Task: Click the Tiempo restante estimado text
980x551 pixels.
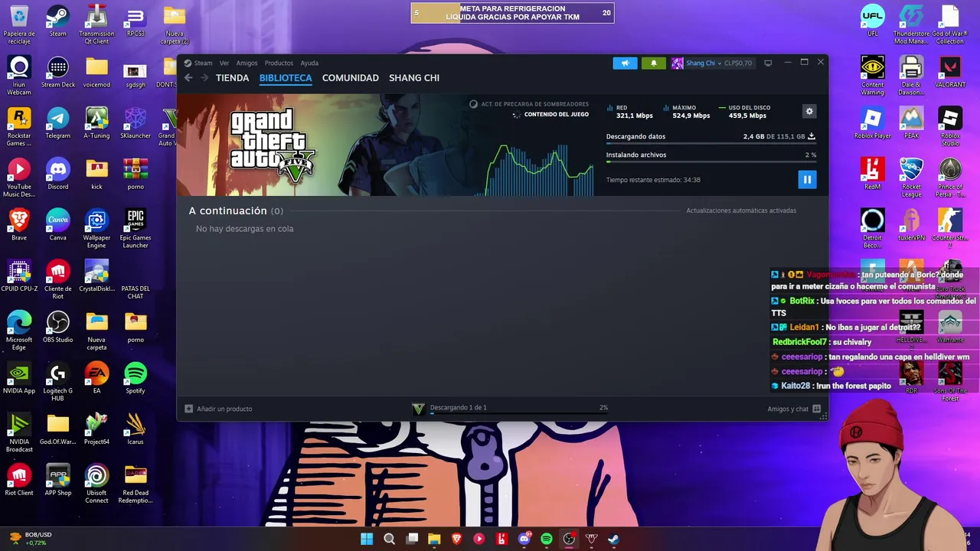Action: coord(653,180)
